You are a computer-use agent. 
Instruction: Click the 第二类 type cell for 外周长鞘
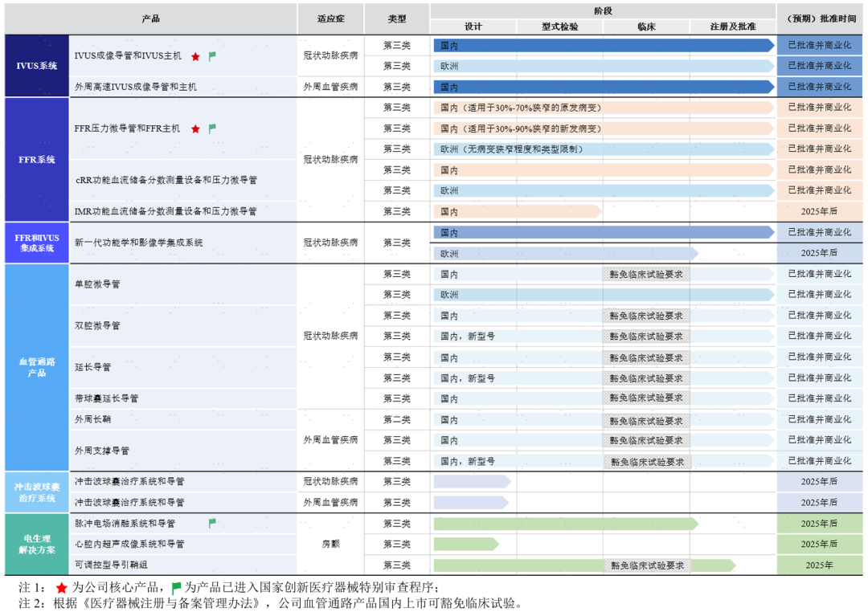point(397,419)
